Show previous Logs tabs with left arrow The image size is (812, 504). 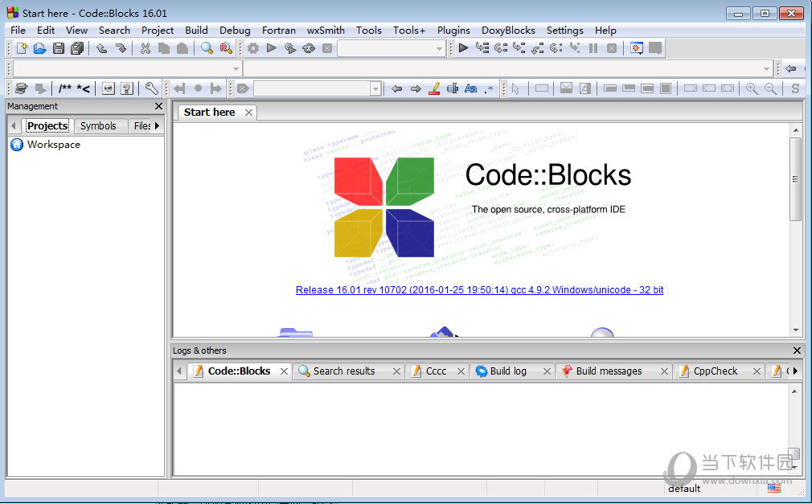179,371
